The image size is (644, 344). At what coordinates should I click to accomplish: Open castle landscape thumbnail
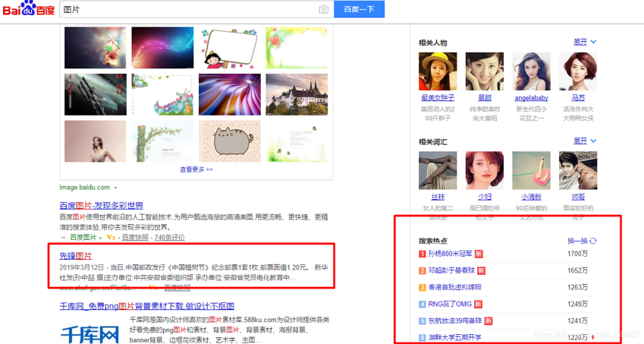[297, 94]
